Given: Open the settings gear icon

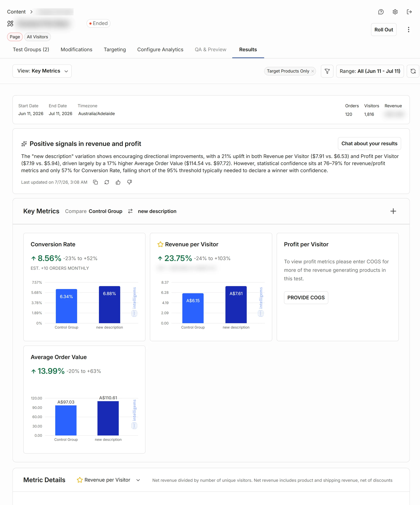Looking at the screenshot, I should tap(395, 12).
